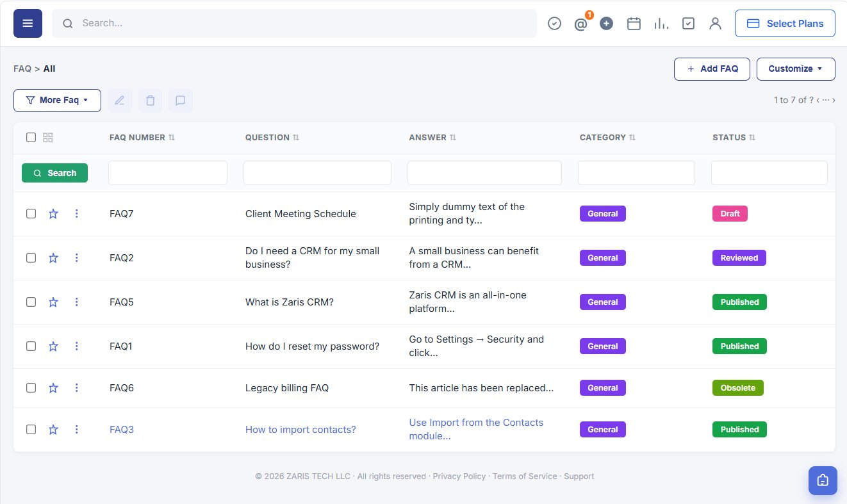Click the Category filter input
The width and height of the screenshot is (847, 504).
coord(636,173)
